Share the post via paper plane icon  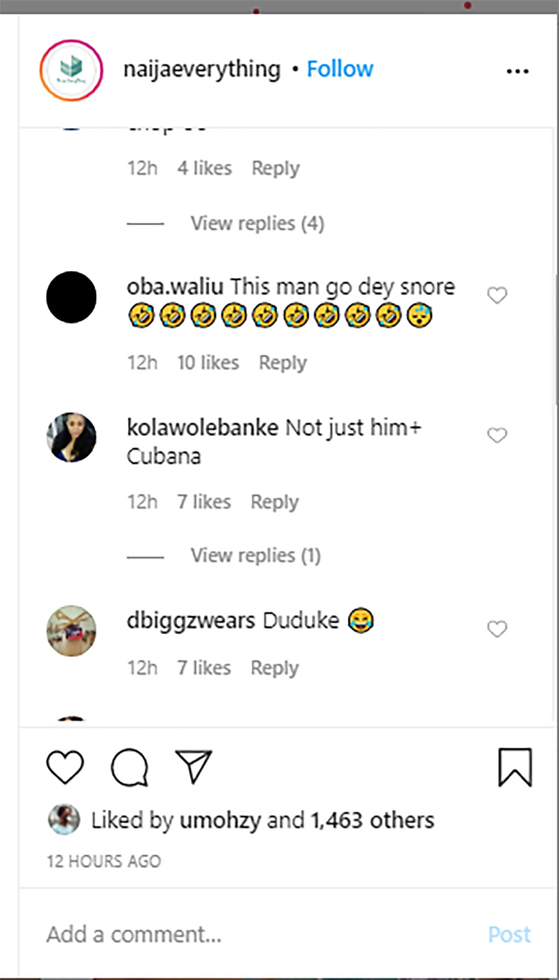click(193, 766)
